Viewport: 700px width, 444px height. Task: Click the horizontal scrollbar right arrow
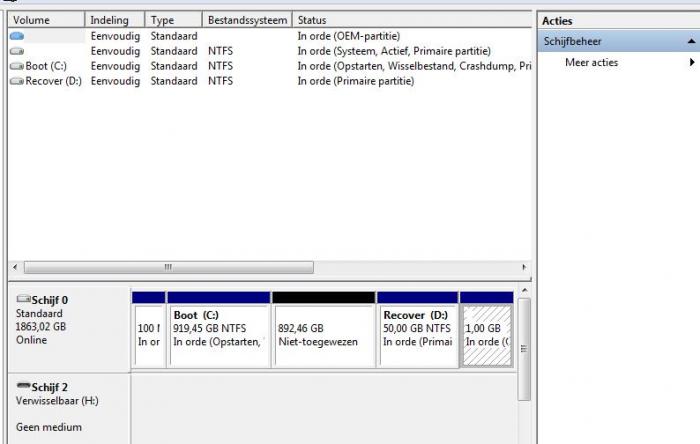click(x=524, y=267)
